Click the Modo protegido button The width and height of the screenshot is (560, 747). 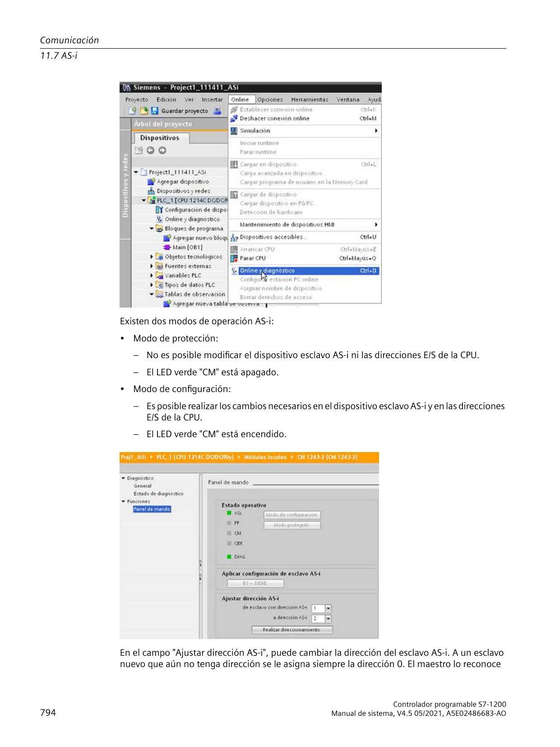click(x=292, y=525)
